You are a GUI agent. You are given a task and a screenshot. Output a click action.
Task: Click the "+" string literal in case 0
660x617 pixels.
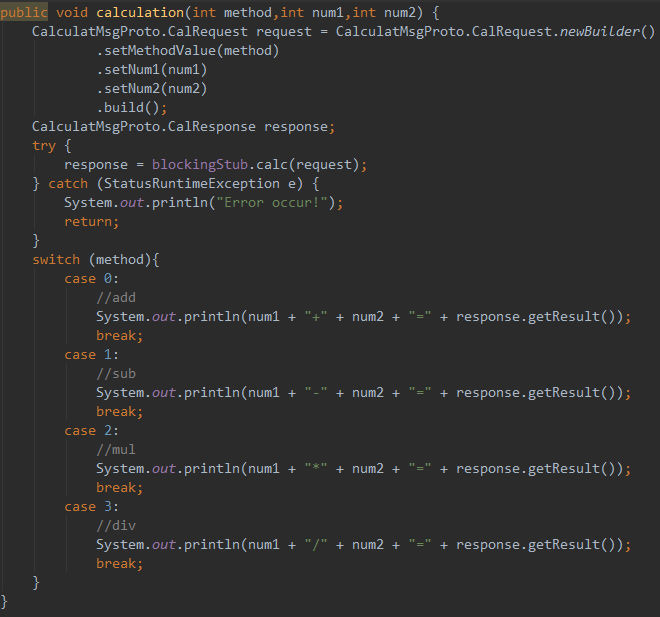pyautogui.click(x=316, y=317)
